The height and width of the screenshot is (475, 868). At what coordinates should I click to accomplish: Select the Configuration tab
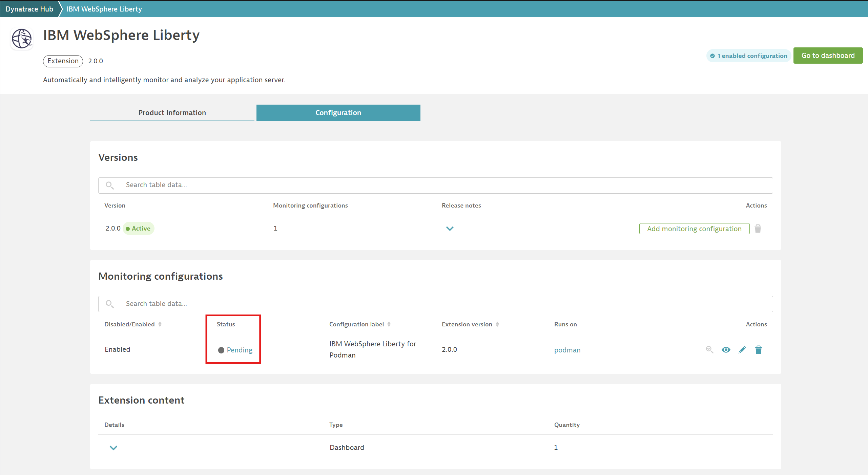click(338, 113)
